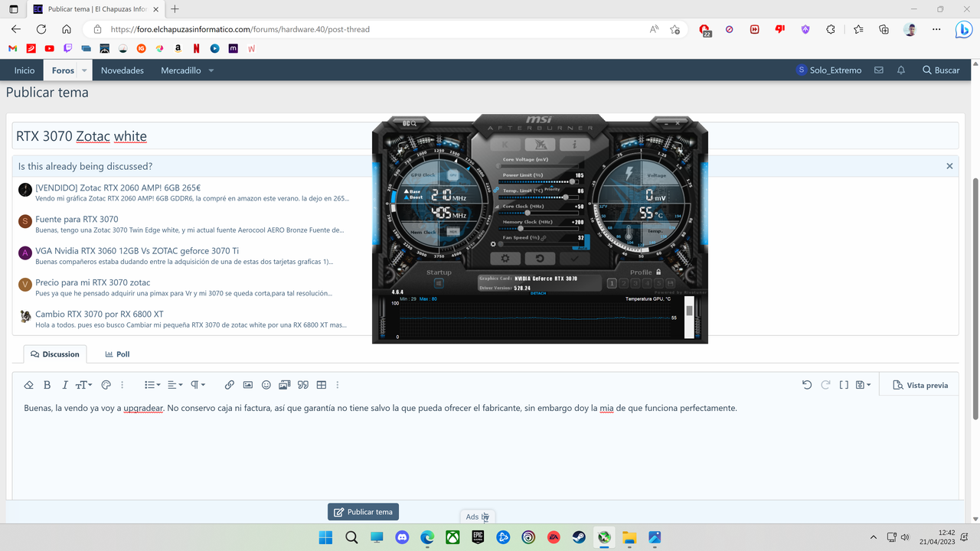
Task: Select Afterburner profile slot 3
Action: (635, 284)
